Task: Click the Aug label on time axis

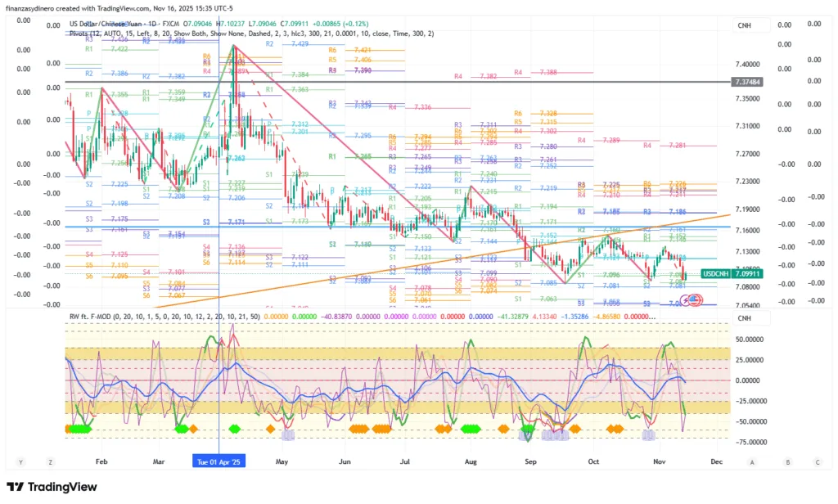Action: tap(470, 461)
